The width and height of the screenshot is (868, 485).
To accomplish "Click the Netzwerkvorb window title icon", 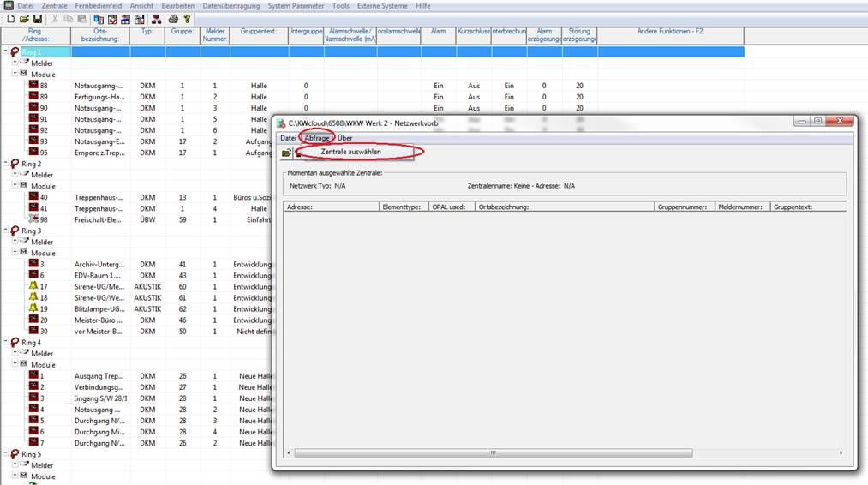I will [x=281, y=123].
